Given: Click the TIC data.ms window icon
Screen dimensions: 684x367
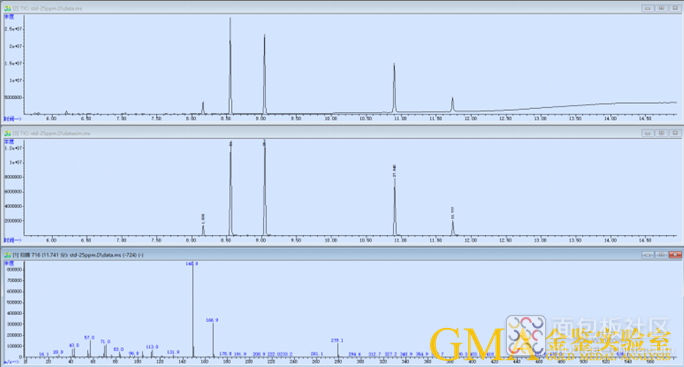Looking at the screenshot, I should [x=7, y=8].
